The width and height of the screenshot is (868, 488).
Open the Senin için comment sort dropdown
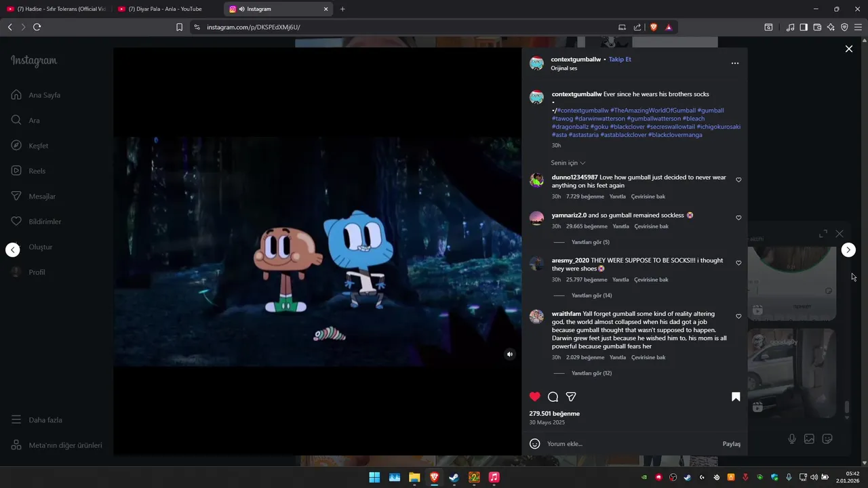coord(568,163)
